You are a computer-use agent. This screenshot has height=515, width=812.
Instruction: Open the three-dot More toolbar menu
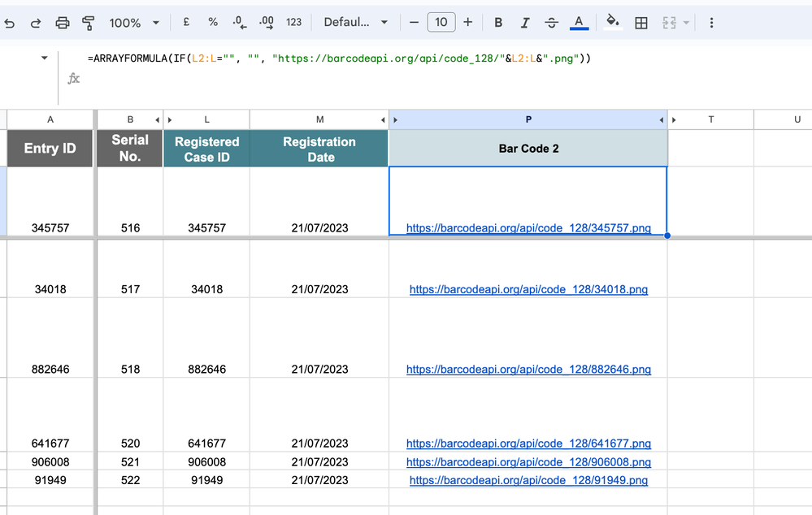point(711,23)
